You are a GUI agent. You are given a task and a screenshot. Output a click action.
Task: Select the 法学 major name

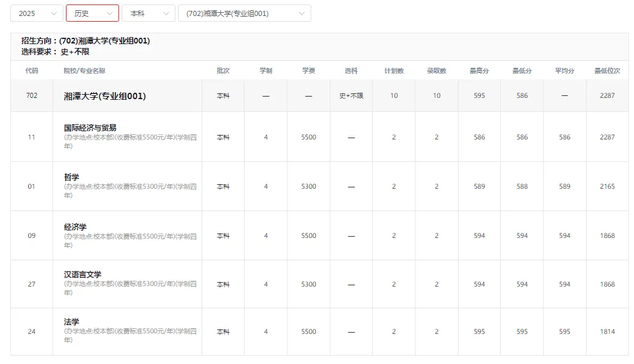click(x=72, y=322)
